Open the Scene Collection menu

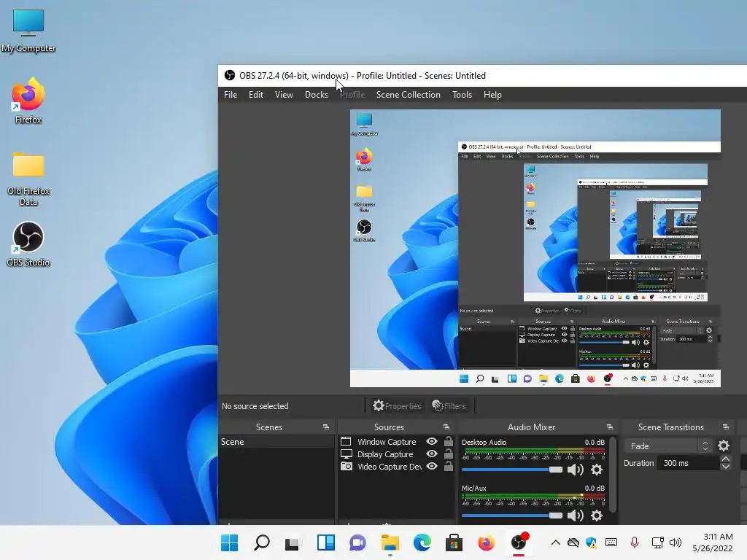click(x=409, y=95)
